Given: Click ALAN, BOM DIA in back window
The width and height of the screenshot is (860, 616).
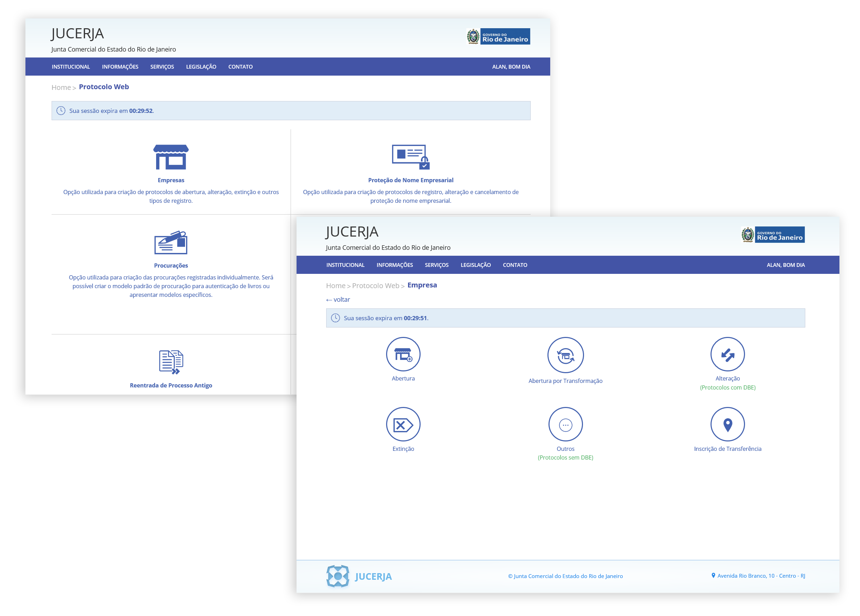Looking at the screenshot, I should pyautogui.click(x=511, y=67).
